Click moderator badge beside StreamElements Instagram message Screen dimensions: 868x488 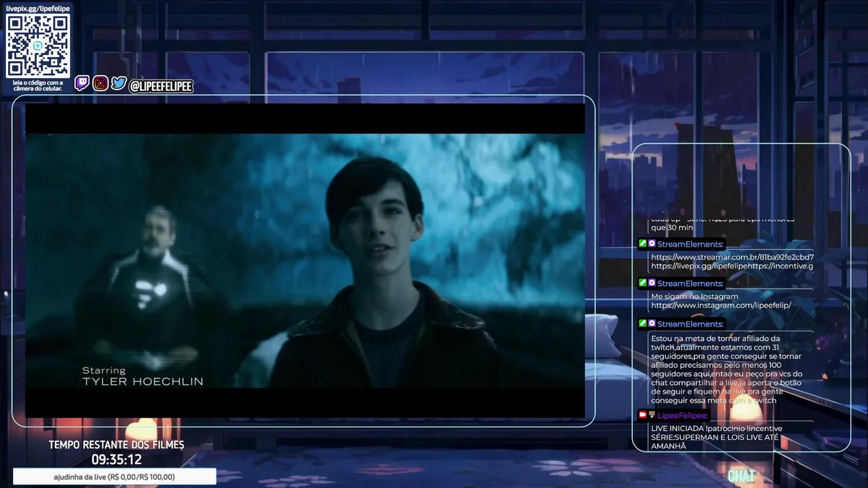tap(642, 283)
